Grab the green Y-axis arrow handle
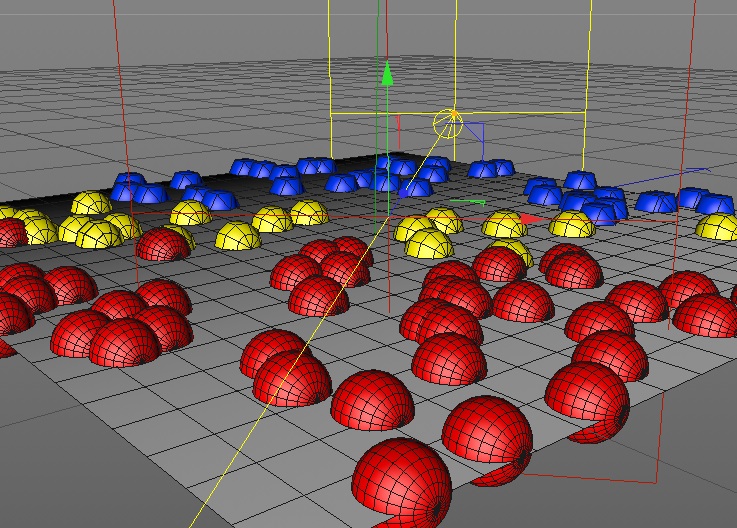The image size is (737, 528). coord(387,73)
